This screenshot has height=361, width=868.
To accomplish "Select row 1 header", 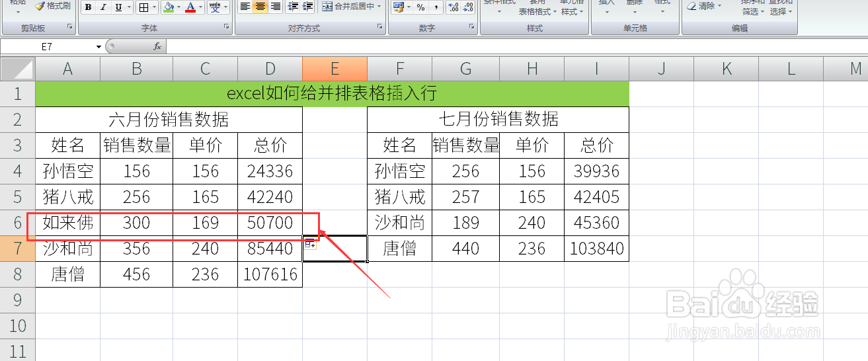I will 17,93.
